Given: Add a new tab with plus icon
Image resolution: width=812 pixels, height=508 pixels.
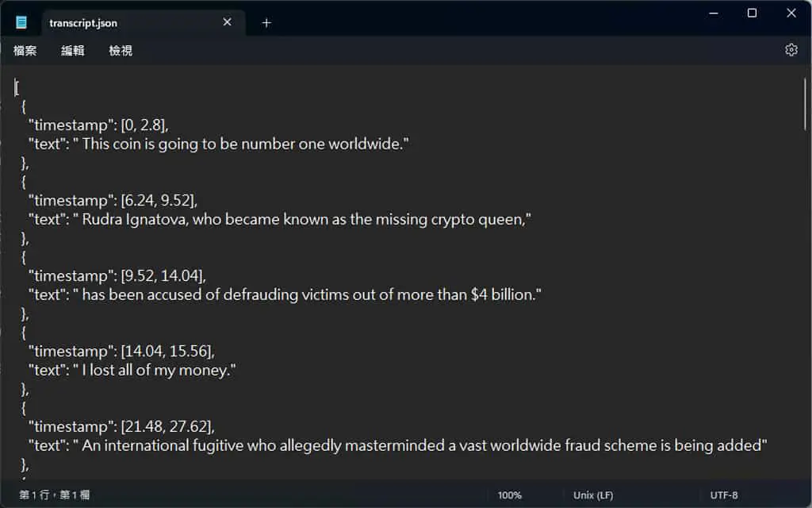Looking at the screenshot, I should [x=266, y=23].
